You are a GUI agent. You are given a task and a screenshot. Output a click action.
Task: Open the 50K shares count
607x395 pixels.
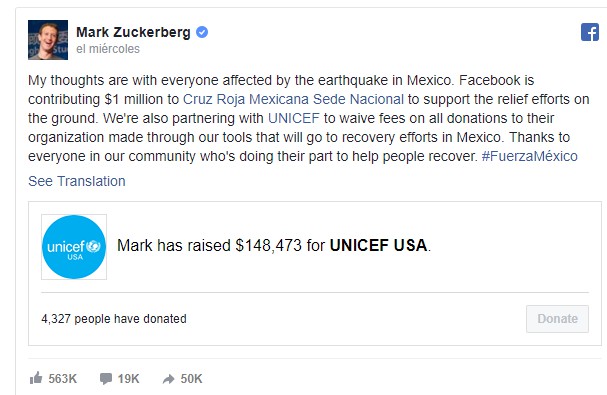coord(191,378)
